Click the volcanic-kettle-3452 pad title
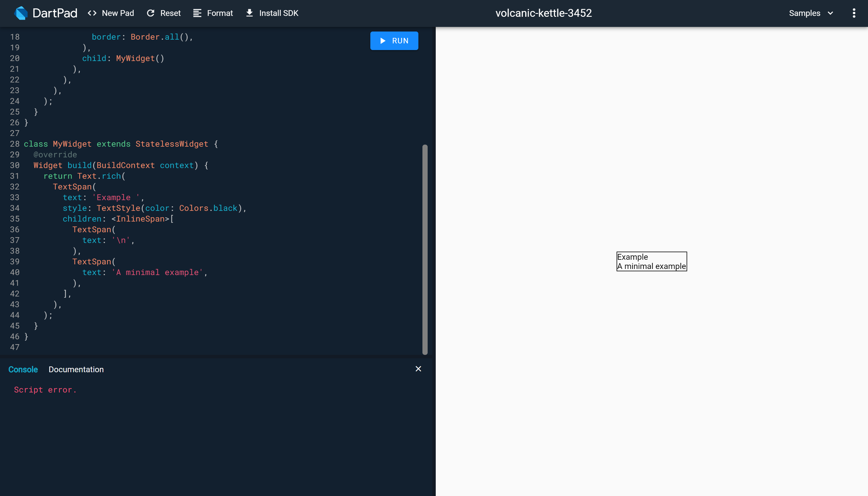 point(544,13)
